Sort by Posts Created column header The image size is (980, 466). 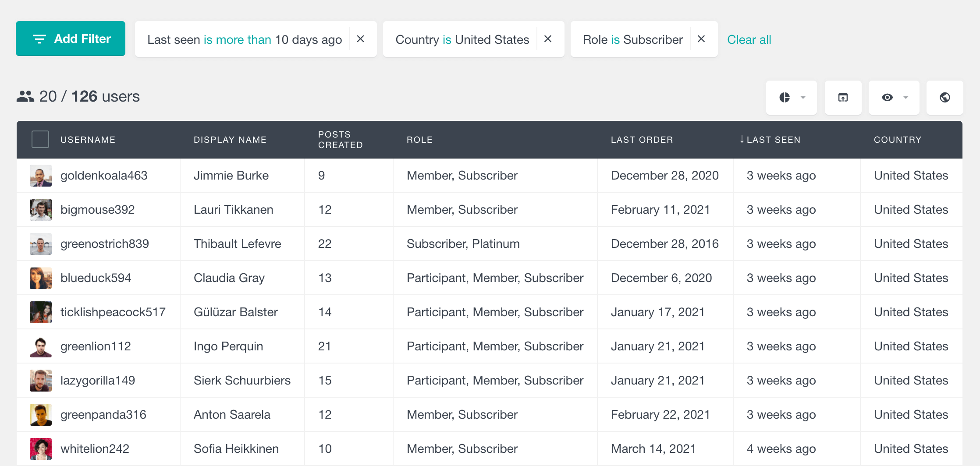pyautogui.click(x=341, y=140)
